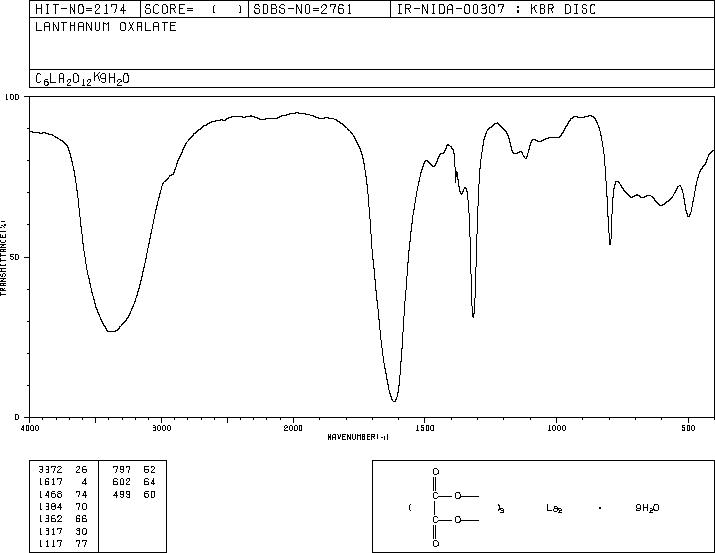Click the 100 mark on the transmittance axis
The image size is (715, 553).
coord(12,97)
